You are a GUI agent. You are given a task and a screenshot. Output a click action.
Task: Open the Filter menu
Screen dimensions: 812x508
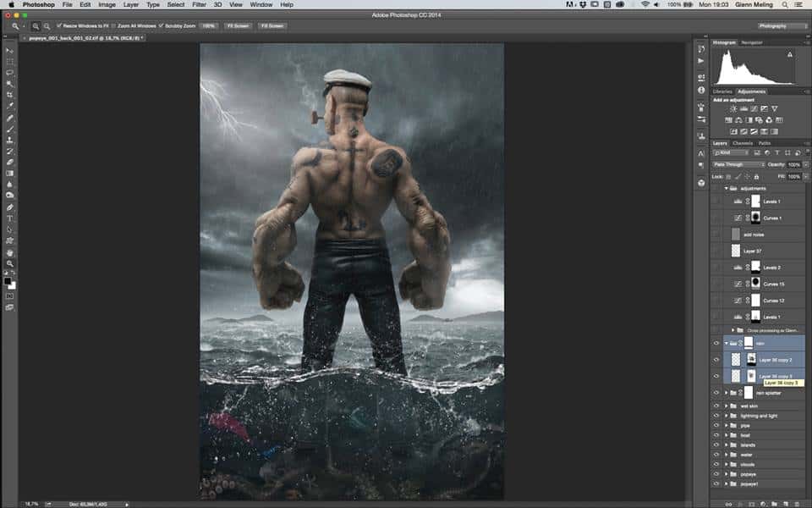(199, 4)
